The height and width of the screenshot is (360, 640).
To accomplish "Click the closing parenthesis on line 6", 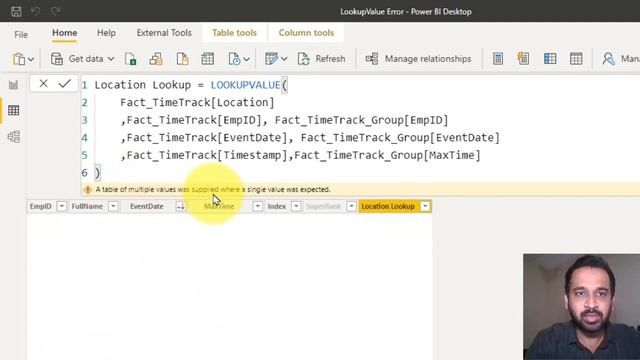I will [97, 173].
